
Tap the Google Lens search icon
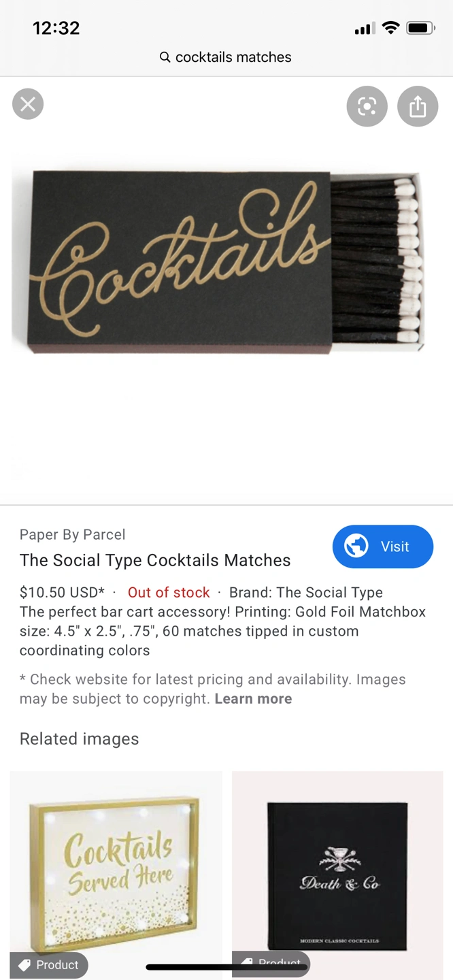[367, 106]
